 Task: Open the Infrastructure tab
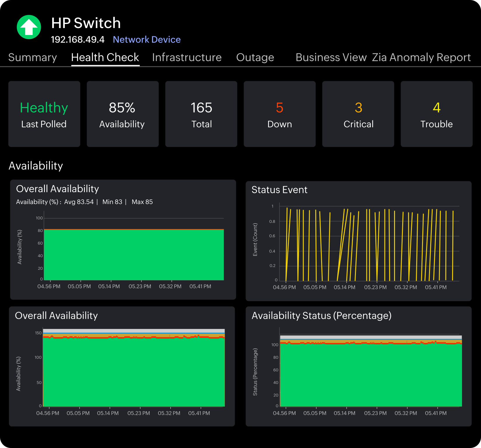[x=187, y=57]
